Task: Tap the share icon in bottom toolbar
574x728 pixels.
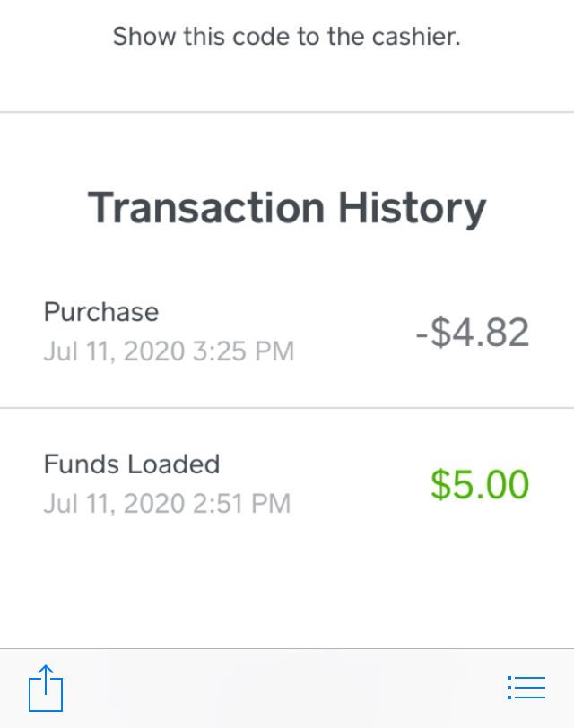Action: tap(46, 689)
